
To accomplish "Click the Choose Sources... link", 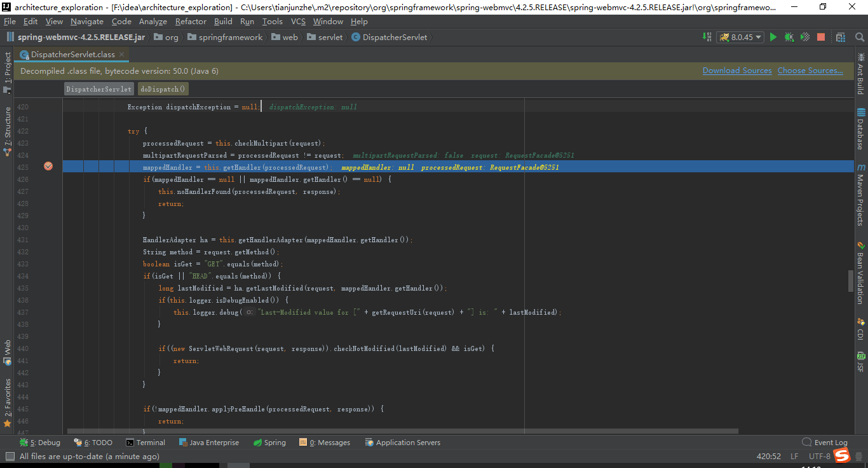I will (x=810, y=71).
